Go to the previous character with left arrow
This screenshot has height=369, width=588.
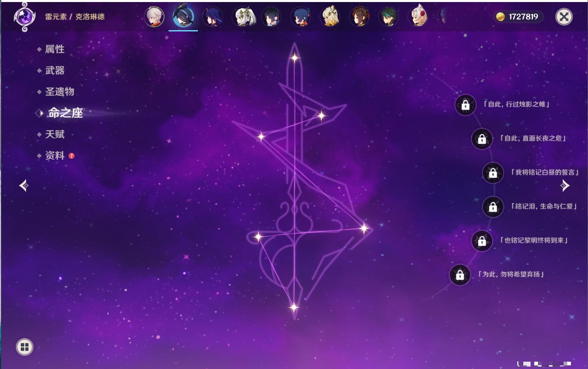pos(24,186)
